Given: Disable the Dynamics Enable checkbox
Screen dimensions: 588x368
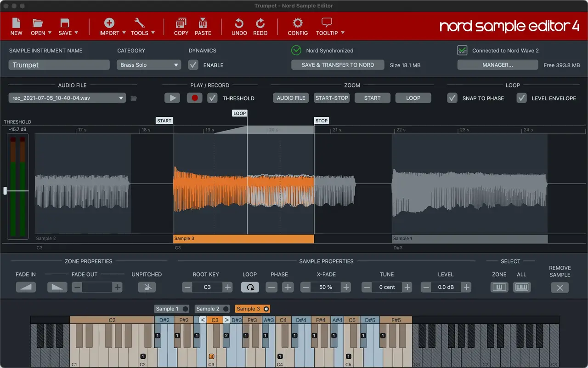Looking at the screenshot, I should tap(193, 65).
